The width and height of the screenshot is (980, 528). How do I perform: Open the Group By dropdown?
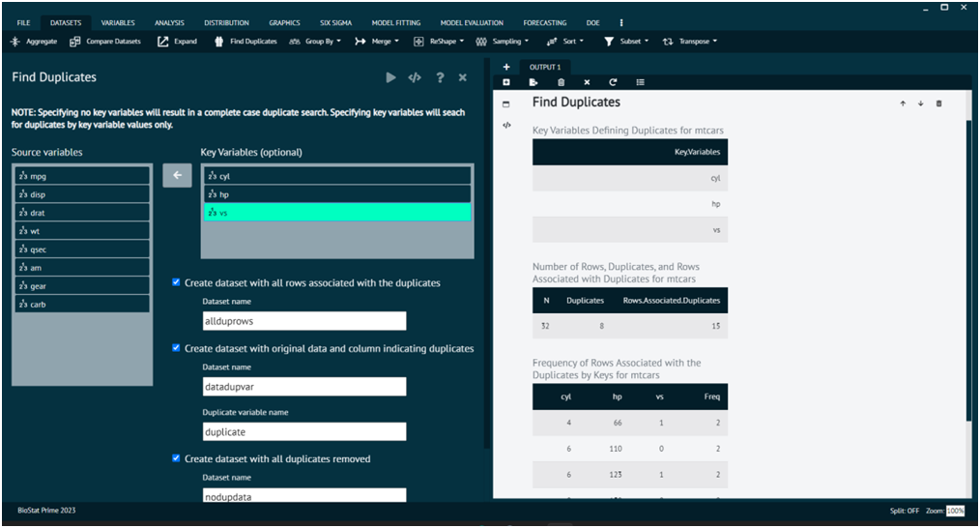coord(317,42)
